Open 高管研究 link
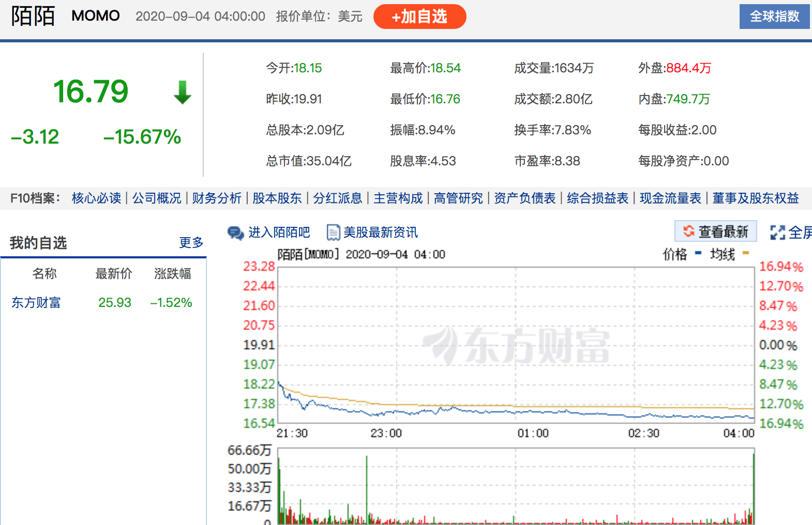The image size is (812, 525). (458, 198)
